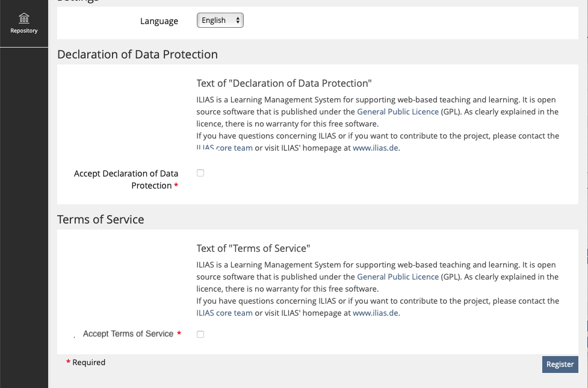Image resolution: width=588 pixels, height=388 pixels.
Task: Click the "Accept Terms of Service" label
Action: click(x=128, y=334)
